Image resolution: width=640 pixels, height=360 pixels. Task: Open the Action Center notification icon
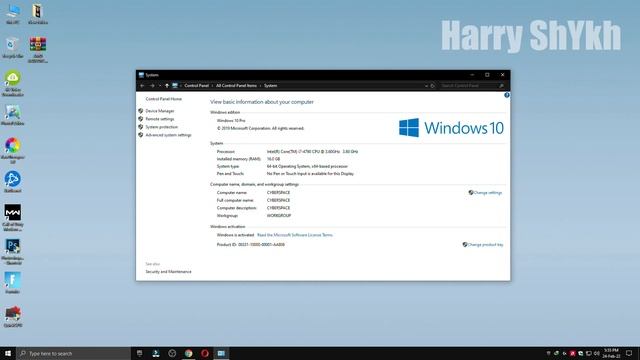coord(629,353)
